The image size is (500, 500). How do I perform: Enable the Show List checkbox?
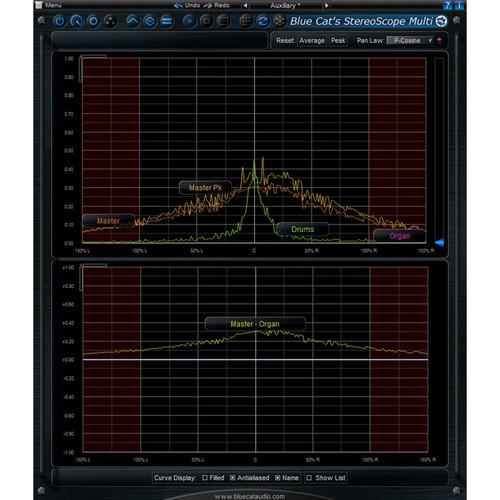tap(309, 478)
